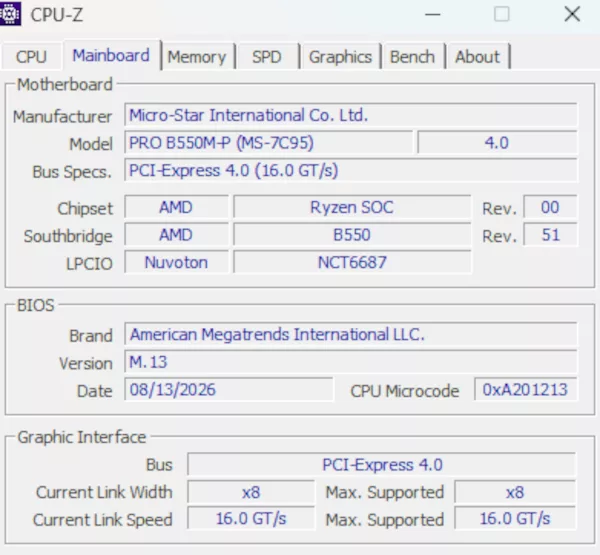Click the Manufacturer label
This screenshot has width=600, height=555.
click(62, 116)
